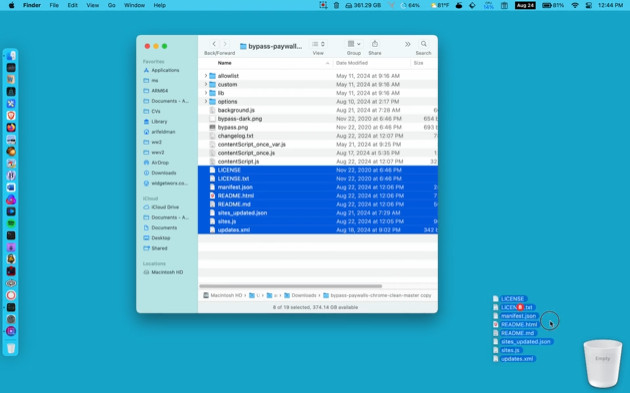Open Desktop in the sidebar
Viewport: 630px width, 393px height.
(157, 238)
